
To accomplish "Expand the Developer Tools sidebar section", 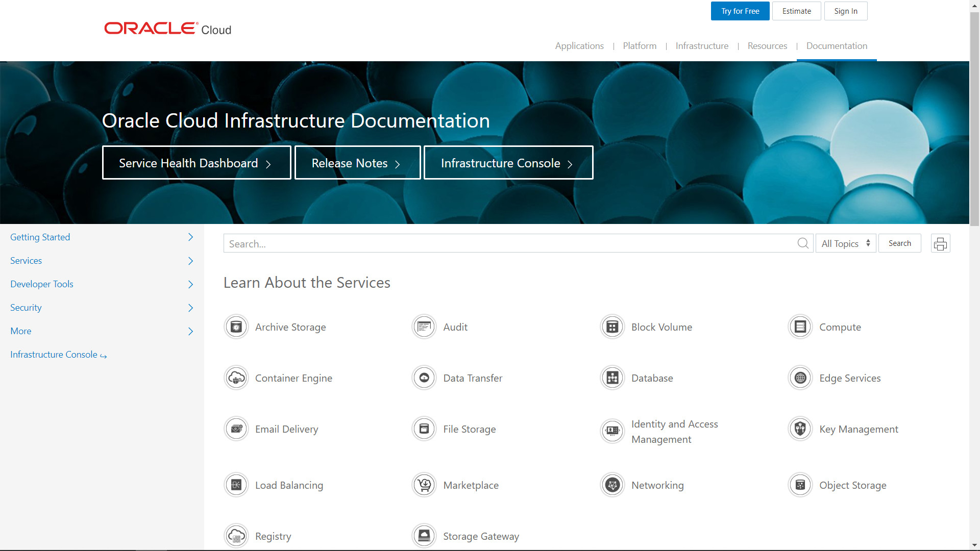I will pos(190,284).
